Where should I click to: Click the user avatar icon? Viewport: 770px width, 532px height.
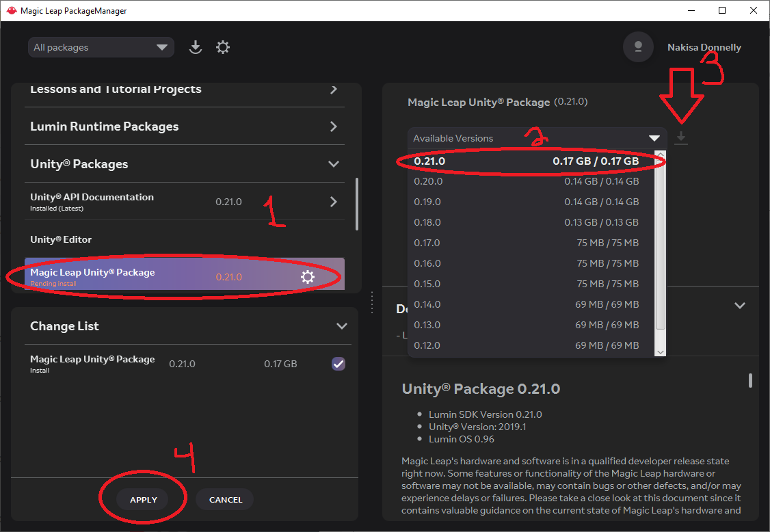click(x=638, y=47)
